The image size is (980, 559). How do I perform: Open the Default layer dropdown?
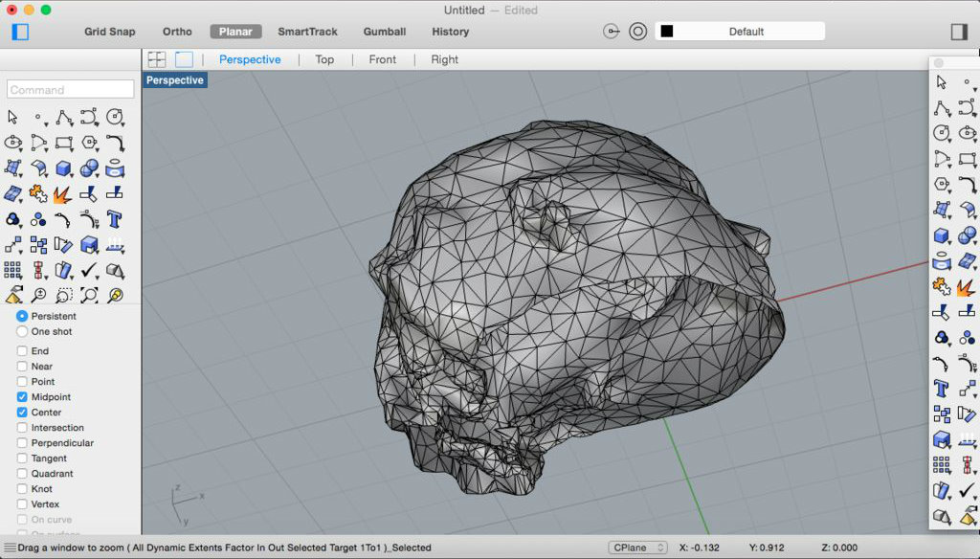coord(746,32)
